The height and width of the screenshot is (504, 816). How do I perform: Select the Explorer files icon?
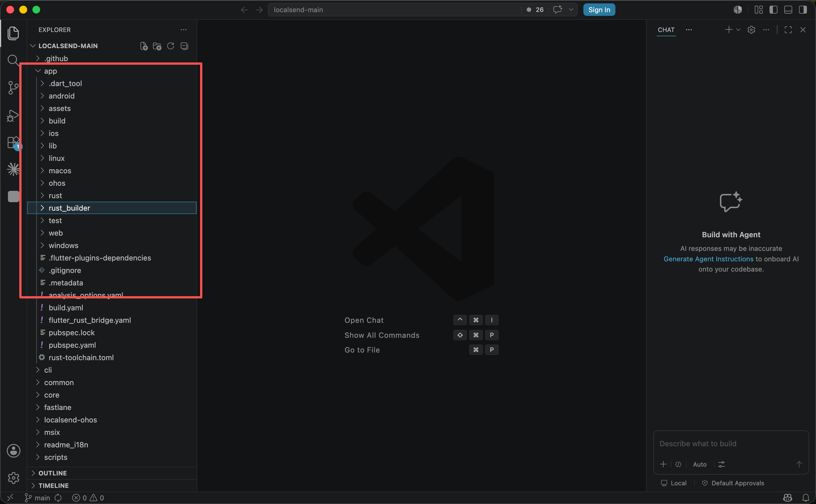click(x=13, y=33)
